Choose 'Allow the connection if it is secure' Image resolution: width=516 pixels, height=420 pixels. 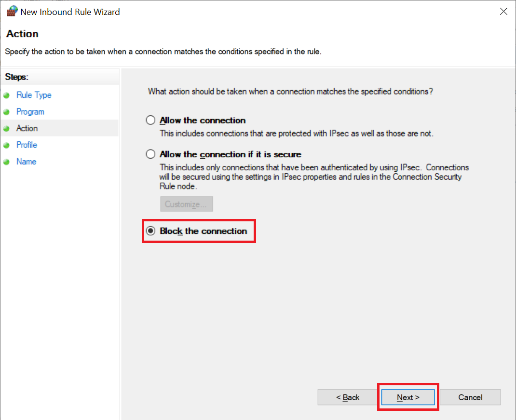[151, 154]
